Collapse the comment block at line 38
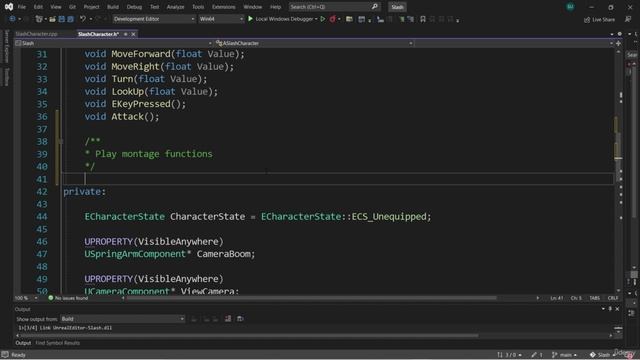The image size is (640, 360). [x=61, y=142]
